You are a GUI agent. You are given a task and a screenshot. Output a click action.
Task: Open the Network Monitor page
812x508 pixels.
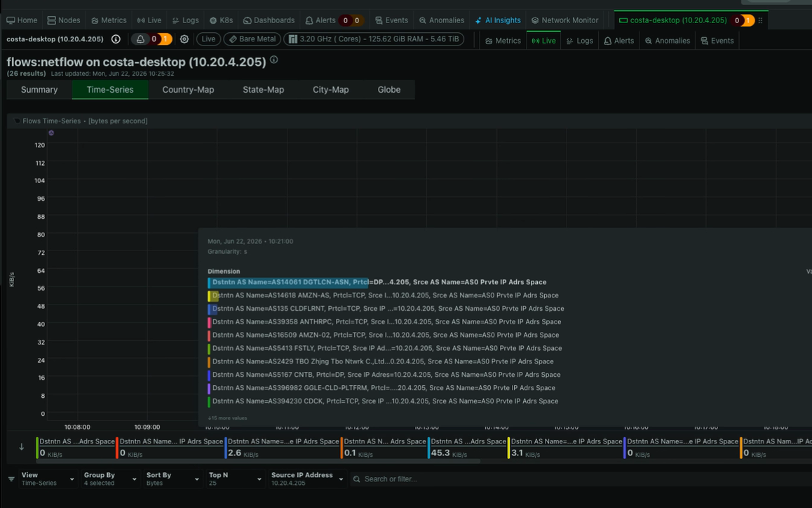pos(564,20)
